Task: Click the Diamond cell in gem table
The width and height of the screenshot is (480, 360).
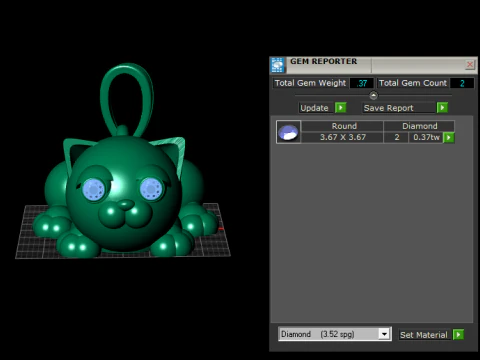Action: [x=419, y=126]
